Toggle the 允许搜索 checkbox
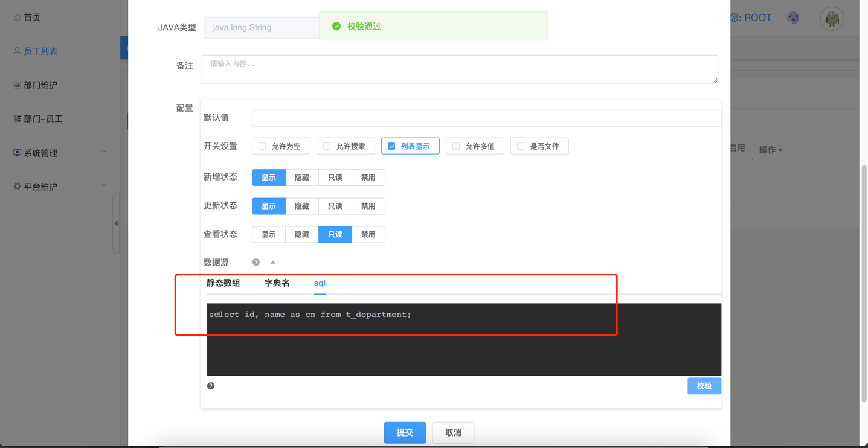The image size is (868, 448). (327, 146)
